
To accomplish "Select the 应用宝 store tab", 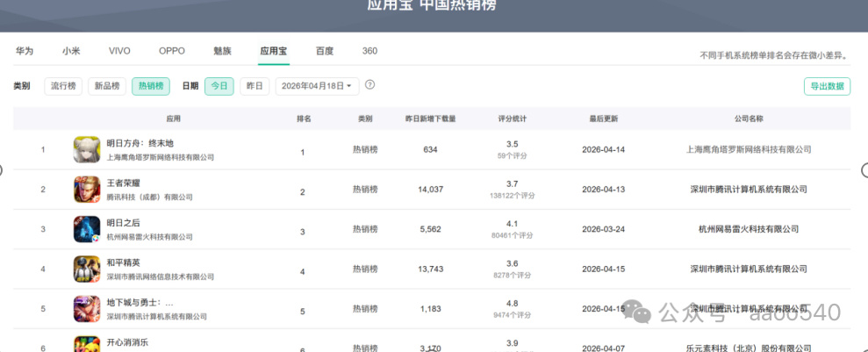I will click(274, 51).
